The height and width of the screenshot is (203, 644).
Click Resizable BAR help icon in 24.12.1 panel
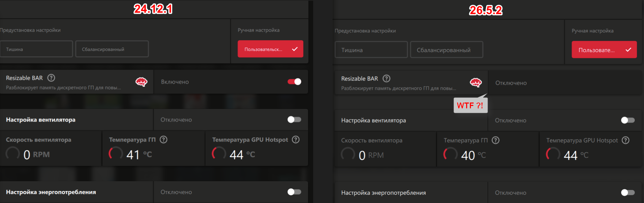(51, 78)
